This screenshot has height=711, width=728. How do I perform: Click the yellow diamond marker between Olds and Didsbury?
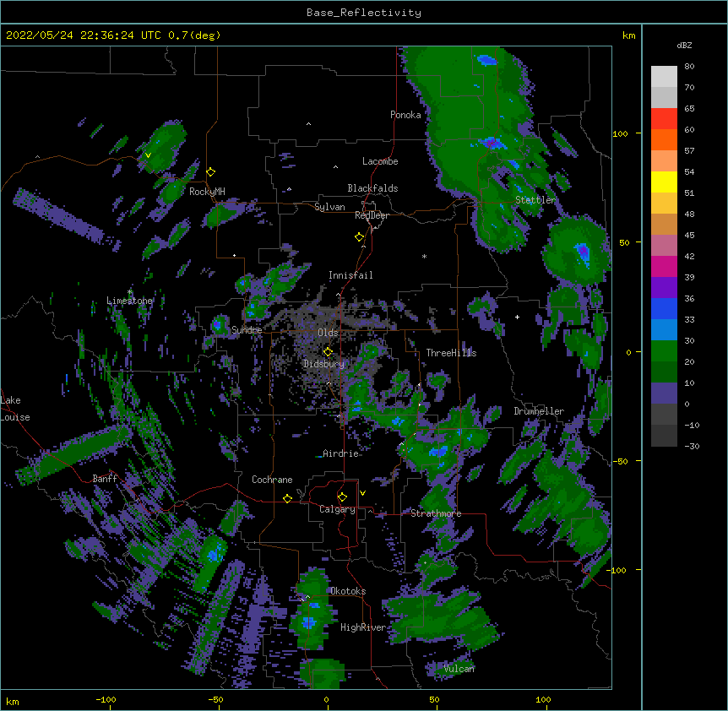328,351
